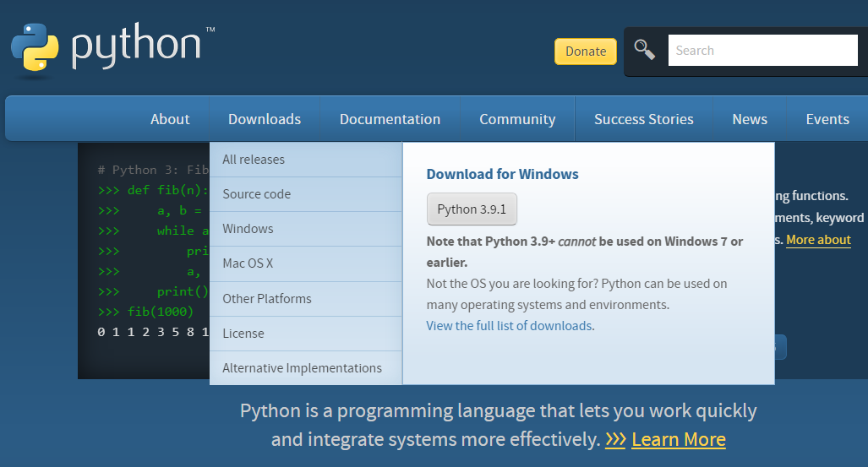Focus the Search input field
The image size is (868, 467).
(763, 51)
